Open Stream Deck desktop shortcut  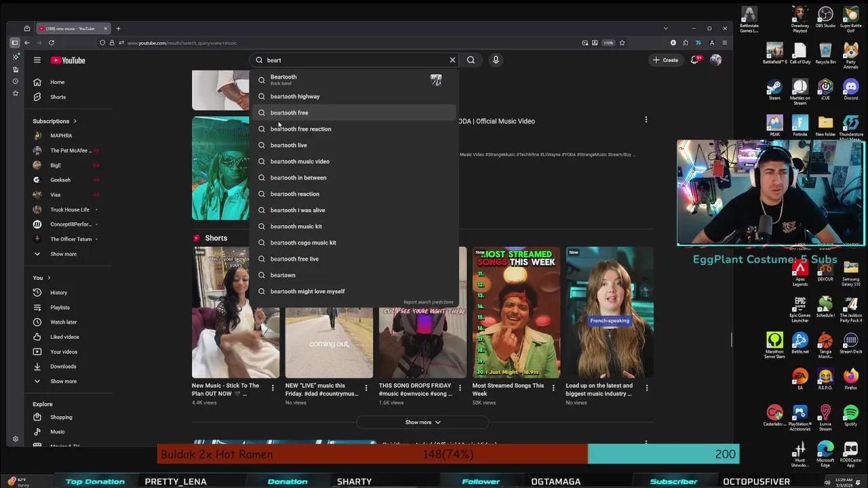[851, 343]
